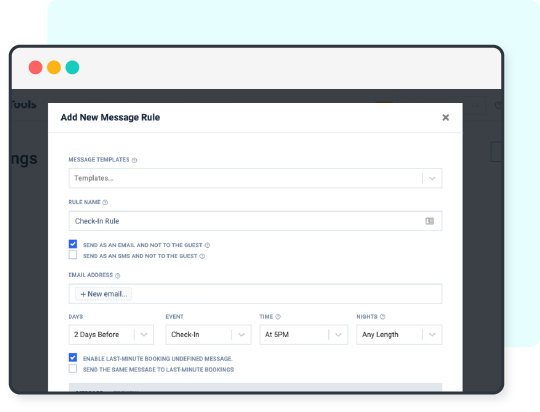Close the Add New Message Rule dialog

click(445, 117)
